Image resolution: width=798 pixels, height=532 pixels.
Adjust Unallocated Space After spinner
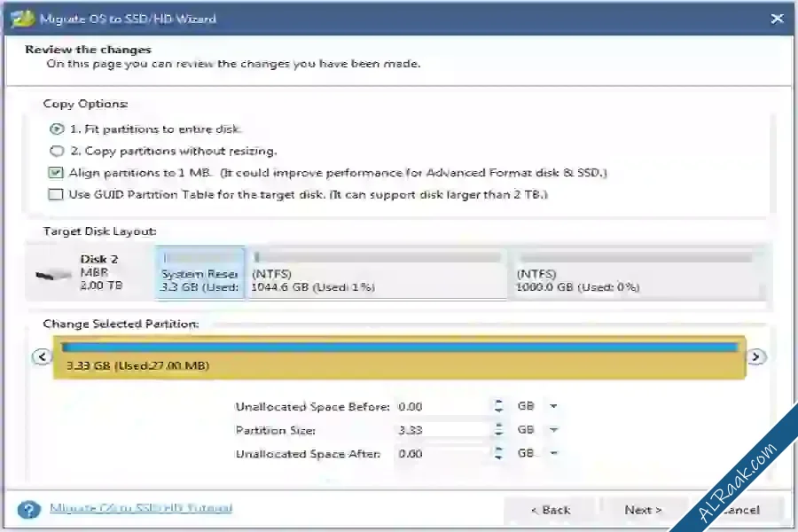[498, 453]
